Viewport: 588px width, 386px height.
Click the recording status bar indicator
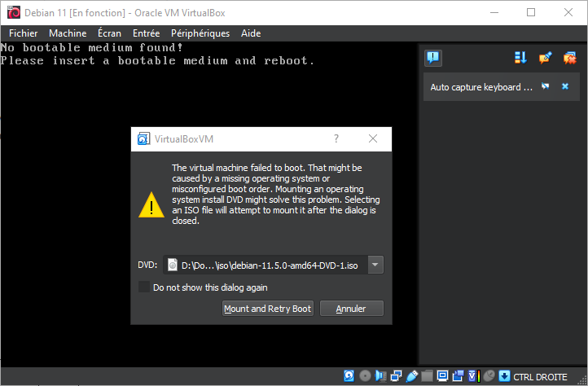pyautogui.click(x=458, y=375)
